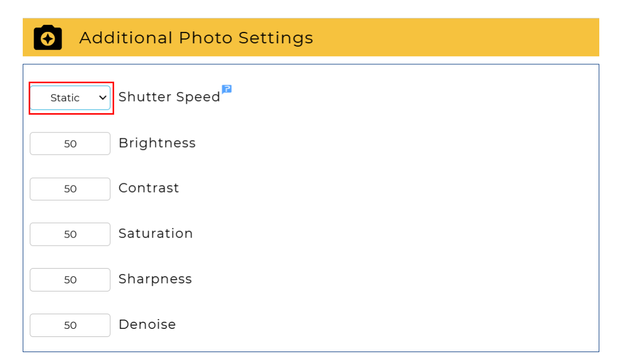Click the Denoise label

click(x=147, y=324)
